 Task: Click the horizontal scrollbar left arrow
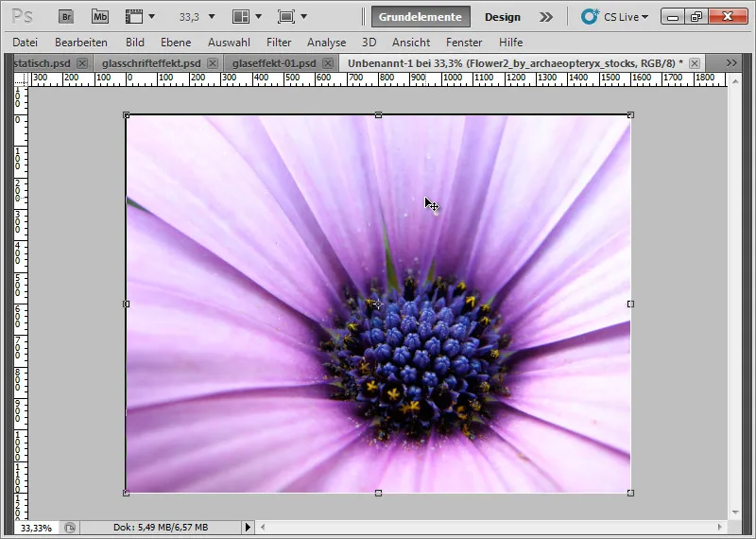263,528
